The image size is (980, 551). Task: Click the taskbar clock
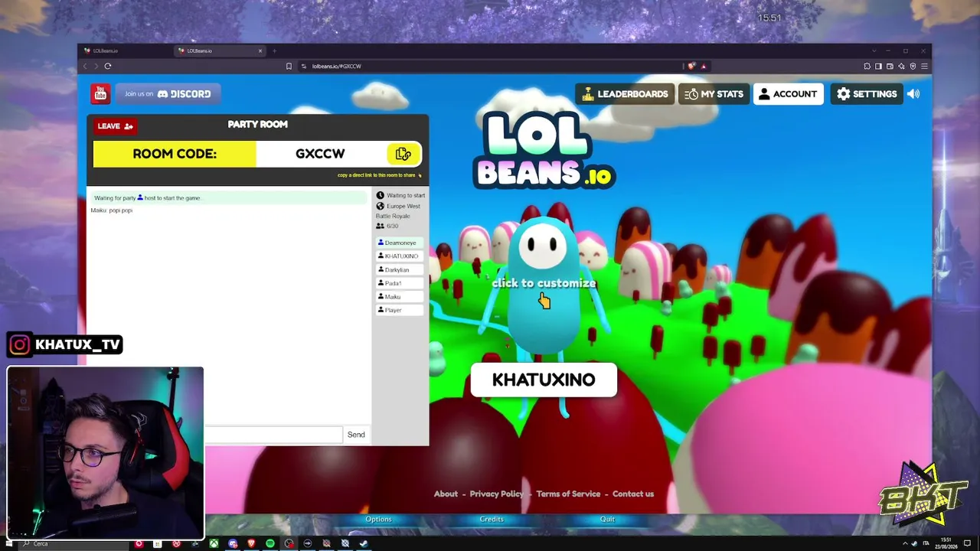click(946, 543)
